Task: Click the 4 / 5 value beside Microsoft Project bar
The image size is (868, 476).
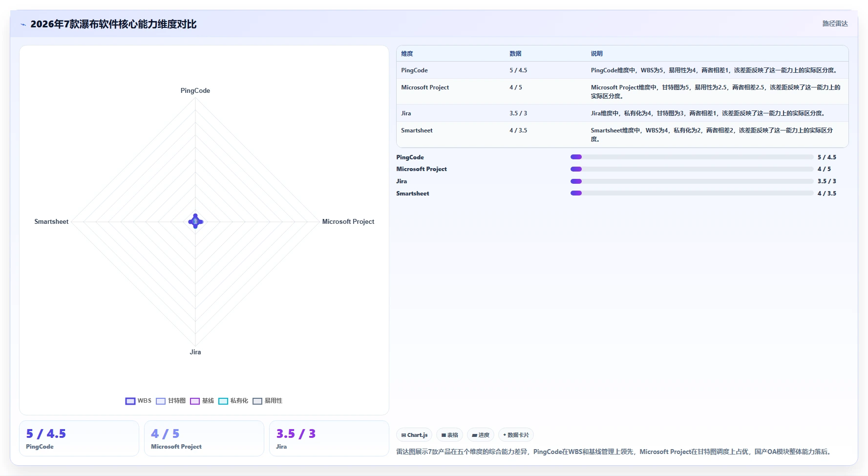Action: pyautogui.click(x=824, y=169)
